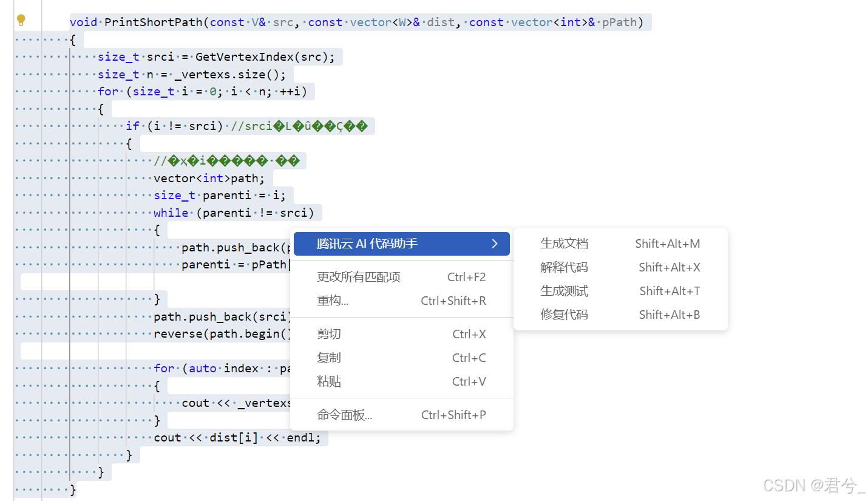Select 修复代码 to fix the code
The height and width of the screenshot is (501, 868).
[564, 315]
